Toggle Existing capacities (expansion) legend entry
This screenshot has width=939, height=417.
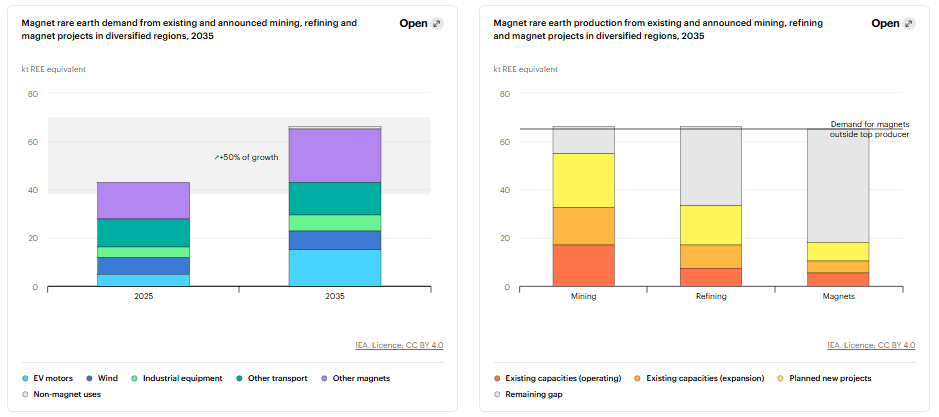point(699,378)
